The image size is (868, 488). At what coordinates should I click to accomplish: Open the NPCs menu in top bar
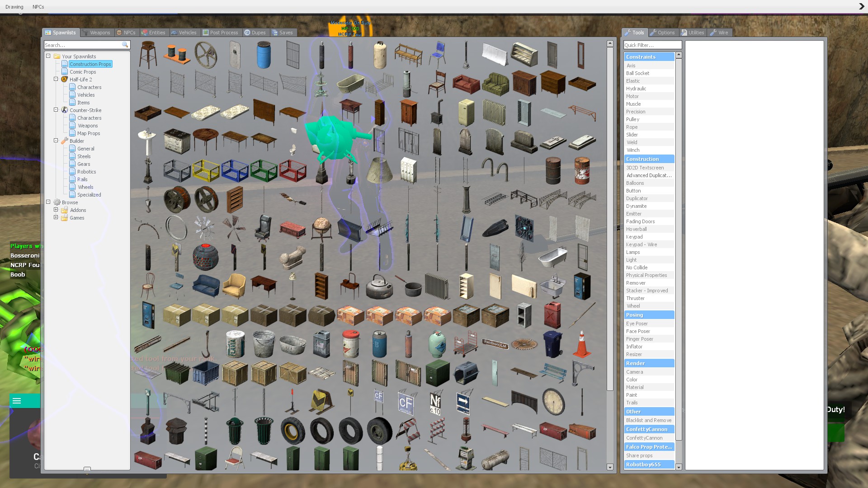[x=38, y=7]
